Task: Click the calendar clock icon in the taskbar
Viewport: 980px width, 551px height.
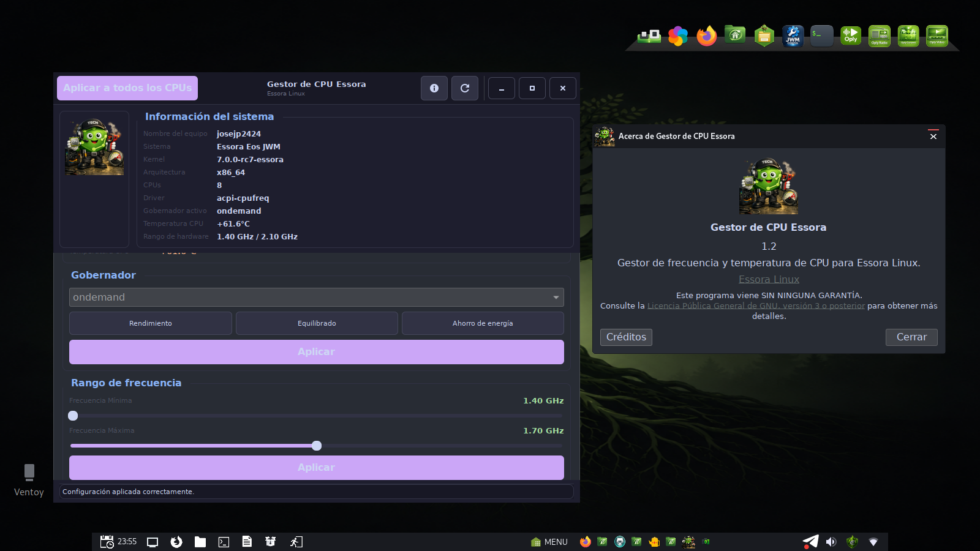Action: (107, 542)
